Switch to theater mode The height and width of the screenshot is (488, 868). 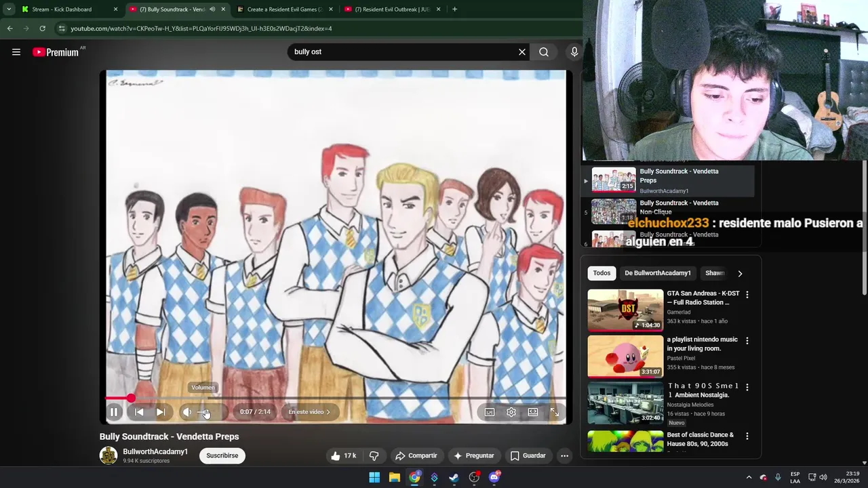pos(533,412)
